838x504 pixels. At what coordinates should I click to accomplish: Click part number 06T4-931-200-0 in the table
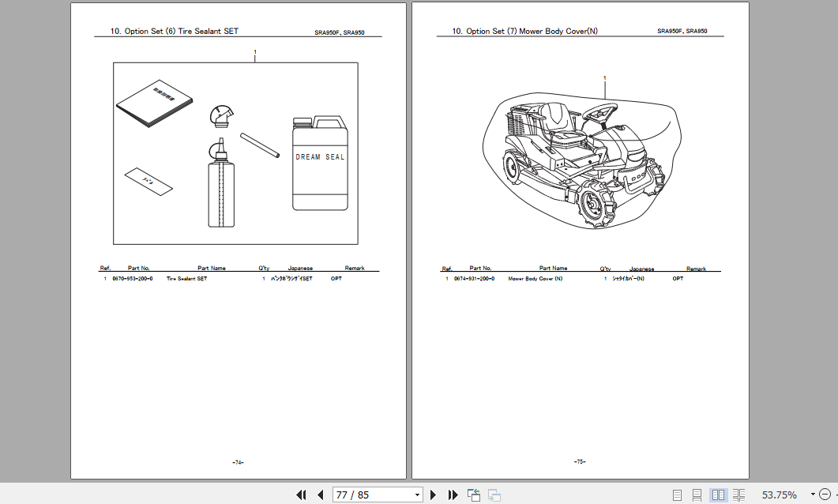[472, 279]
